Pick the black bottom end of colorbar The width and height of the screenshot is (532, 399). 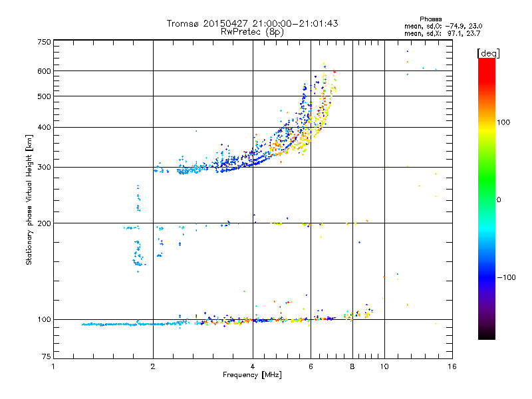point(486,336)
